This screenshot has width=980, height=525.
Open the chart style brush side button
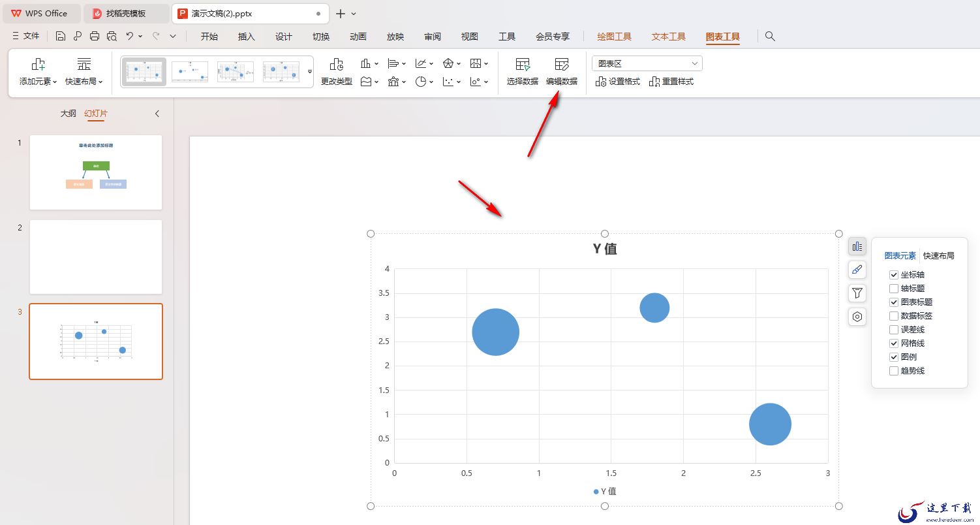[x=857, y=270]
